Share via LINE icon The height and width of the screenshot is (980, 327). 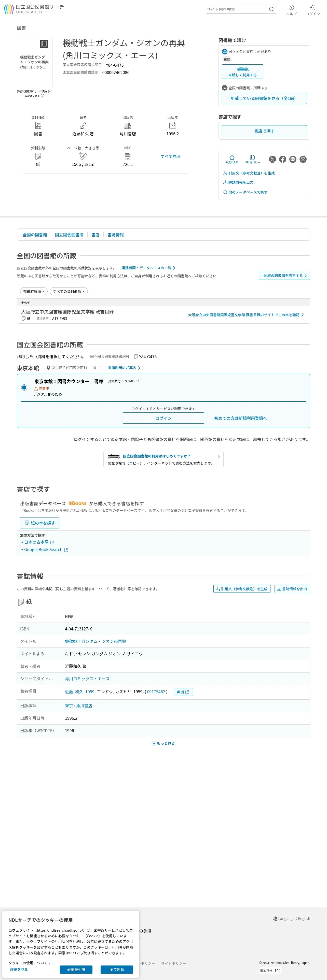(x=293, y=159)
